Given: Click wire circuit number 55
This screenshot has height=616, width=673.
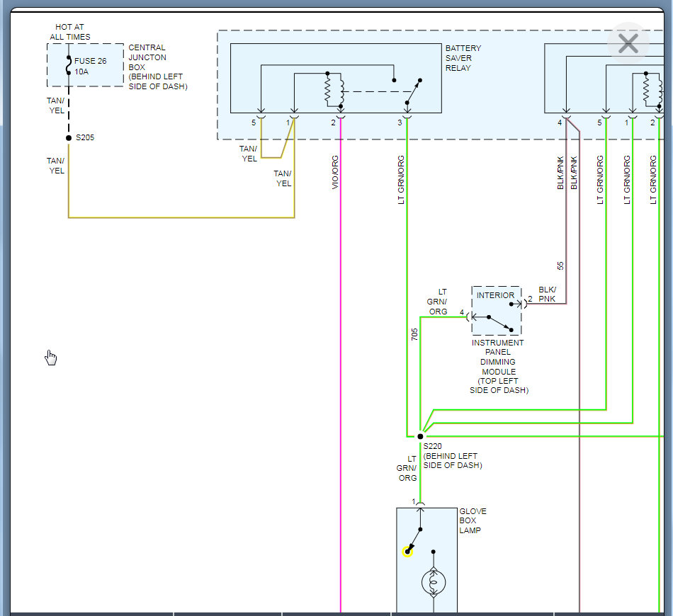Looking at the screenshot, I should (x=560, y=266).
